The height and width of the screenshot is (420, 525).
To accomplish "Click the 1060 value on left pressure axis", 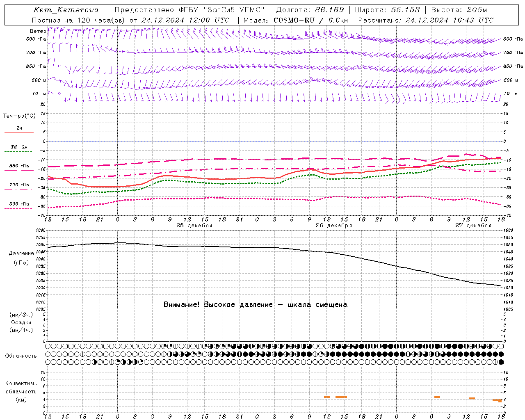I will click(x=42, y=231).
